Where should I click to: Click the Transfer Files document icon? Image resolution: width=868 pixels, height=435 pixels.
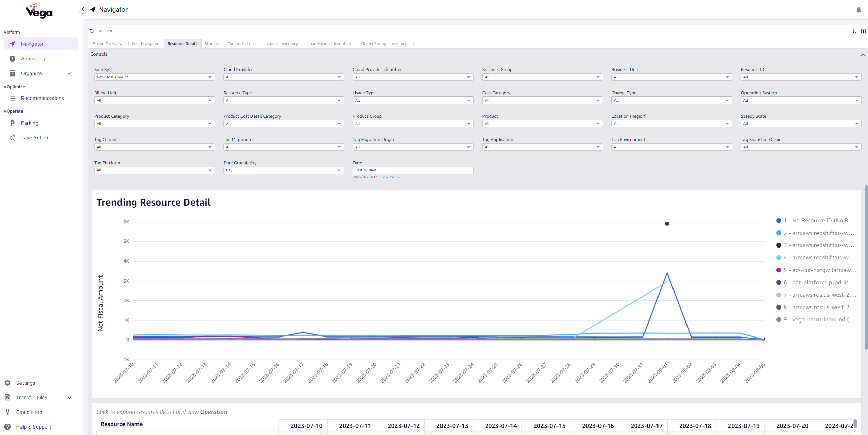[8, 397]
